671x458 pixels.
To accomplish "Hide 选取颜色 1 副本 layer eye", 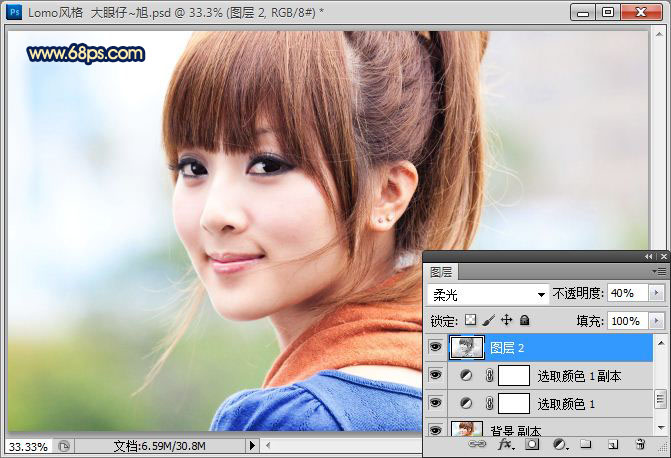I will tap(435, 375).
